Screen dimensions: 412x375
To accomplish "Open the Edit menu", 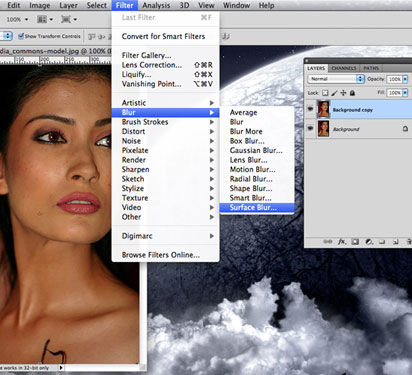I will [x=14, y=5].
